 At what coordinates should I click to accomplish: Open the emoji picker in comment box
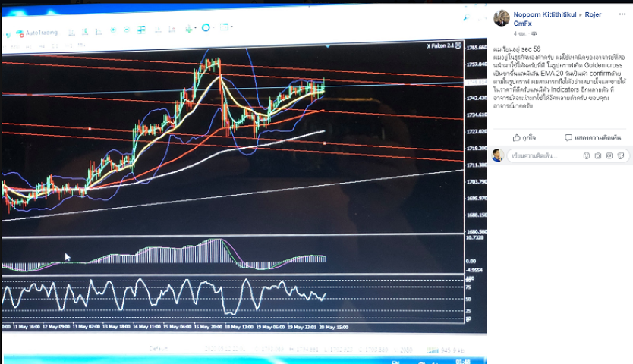click(587, 155)
